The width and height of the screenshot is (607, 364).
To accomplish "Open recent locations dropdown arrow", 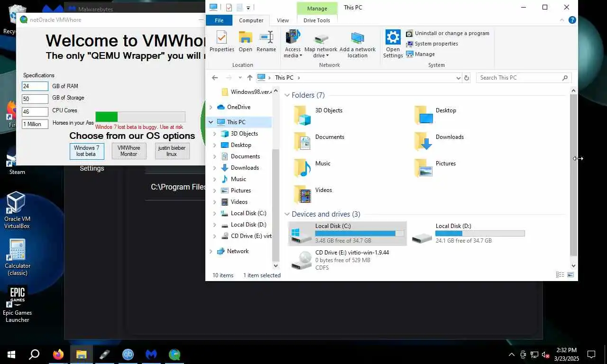I will [240, 78].
